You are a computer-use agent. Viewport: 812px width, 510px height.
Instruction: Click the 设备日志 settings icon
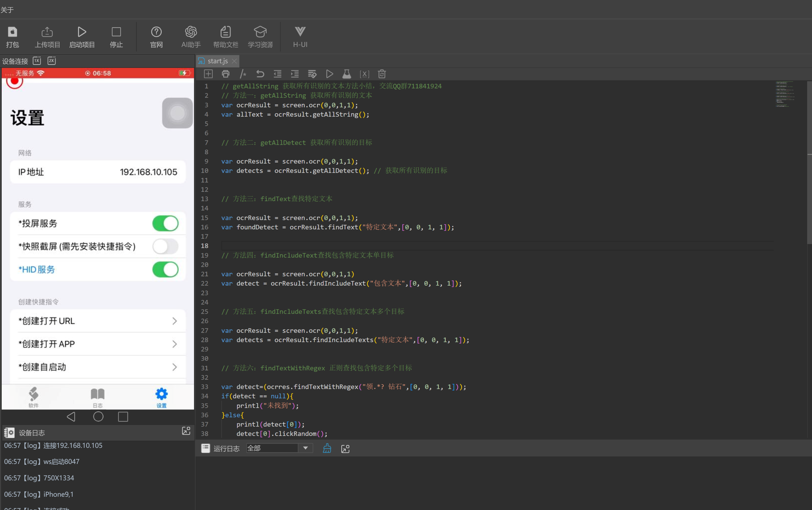[9, 432]
